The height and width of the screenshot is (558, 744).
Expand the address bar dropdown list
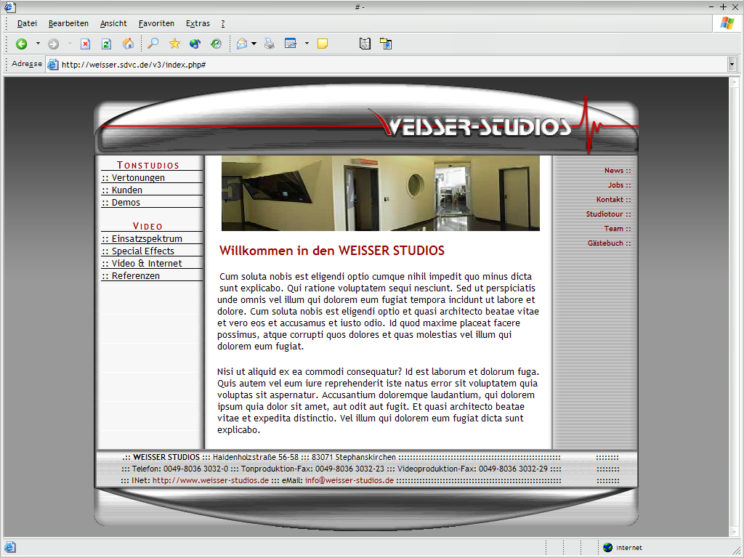pos(732,64)
